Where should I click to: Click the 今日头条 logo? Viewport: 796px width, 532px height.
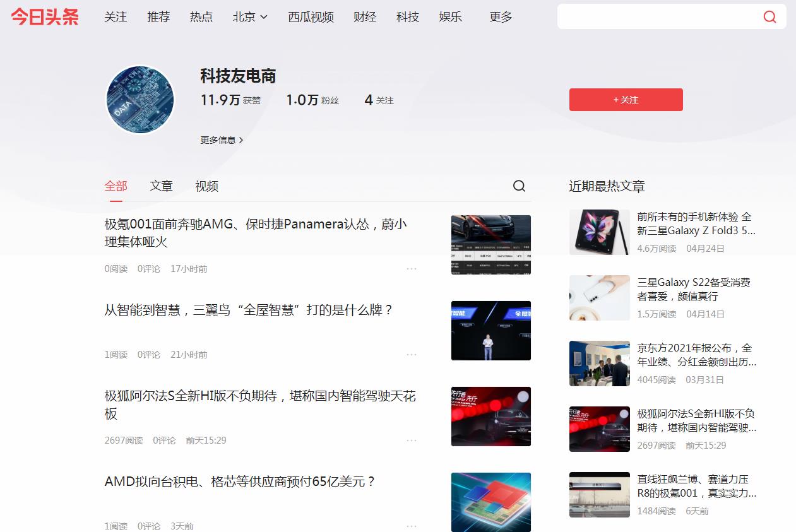[x=45, y=17]
